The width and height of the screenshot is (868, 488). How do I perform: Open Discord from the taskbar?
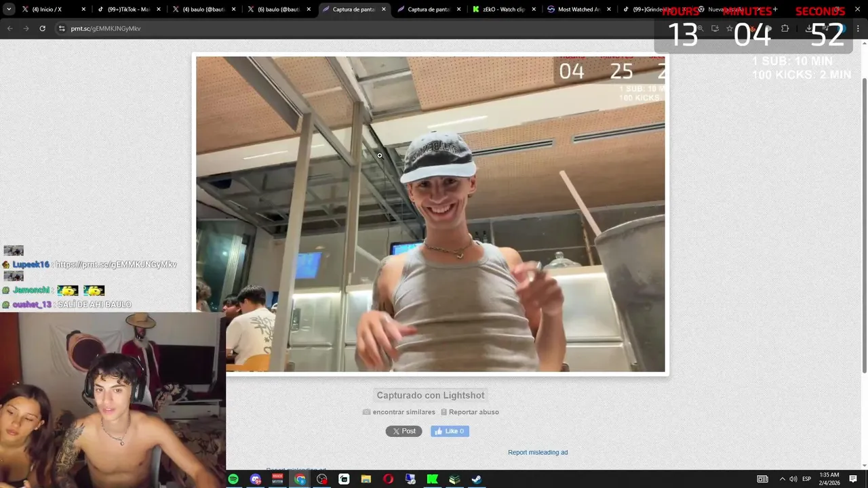click(256, 479)
